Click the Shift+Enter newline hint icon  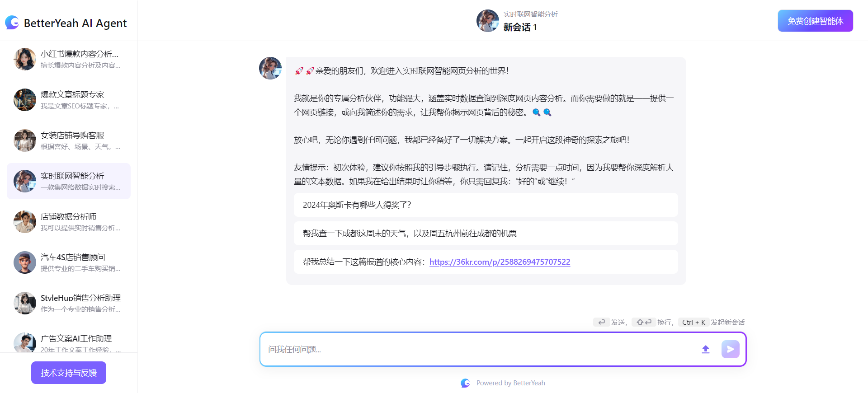[x=644, y=322]
